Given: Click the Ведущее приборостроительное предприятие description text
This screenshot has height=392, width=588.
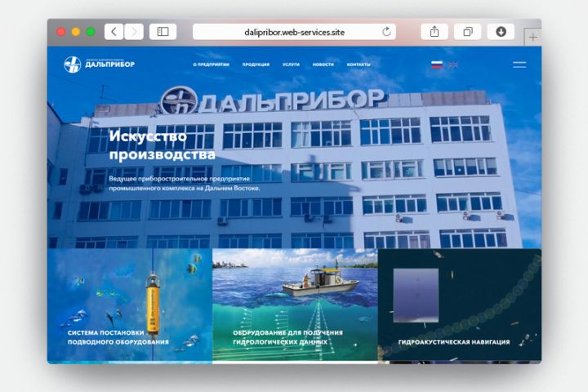Looking at the screenshot, I should point(184,184).
